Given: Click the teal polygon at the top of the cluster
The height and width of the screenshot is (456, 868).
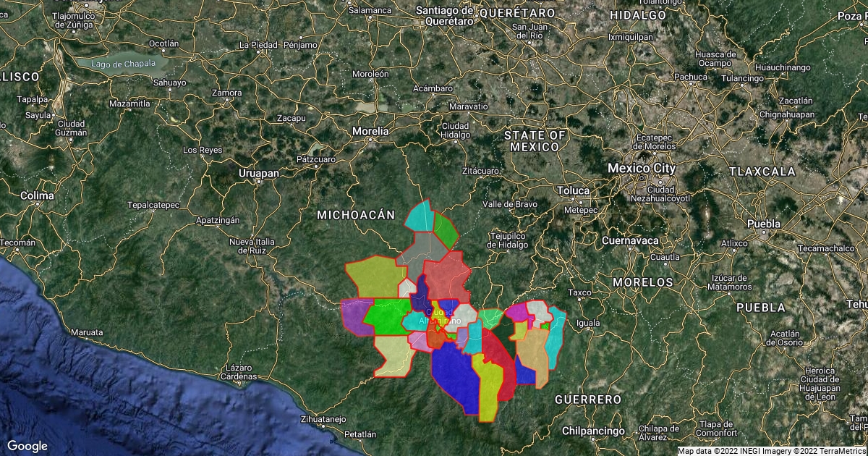Looking at the screenshot, I should (x=421, y=217).
